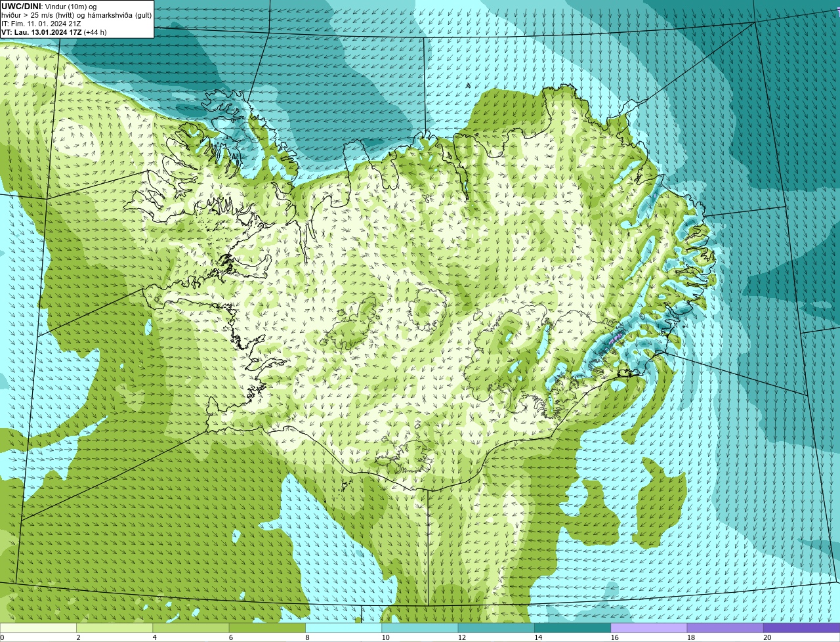Screen dimensions: 840x642
Task: Click the 'UWC/DINI: Vindur (10m) og' title line
Action: pyautogui.click(x=49, y=7)
